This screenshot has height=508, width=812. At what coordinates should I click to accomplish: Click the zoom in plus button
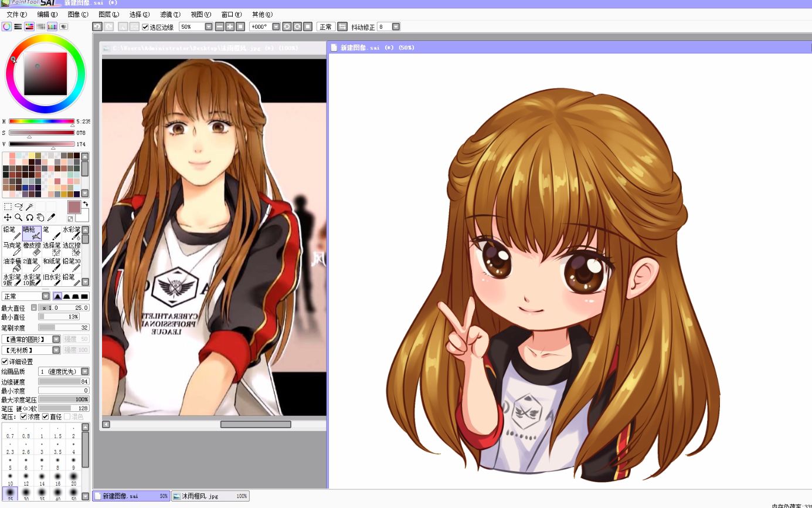tap(230, 26)
